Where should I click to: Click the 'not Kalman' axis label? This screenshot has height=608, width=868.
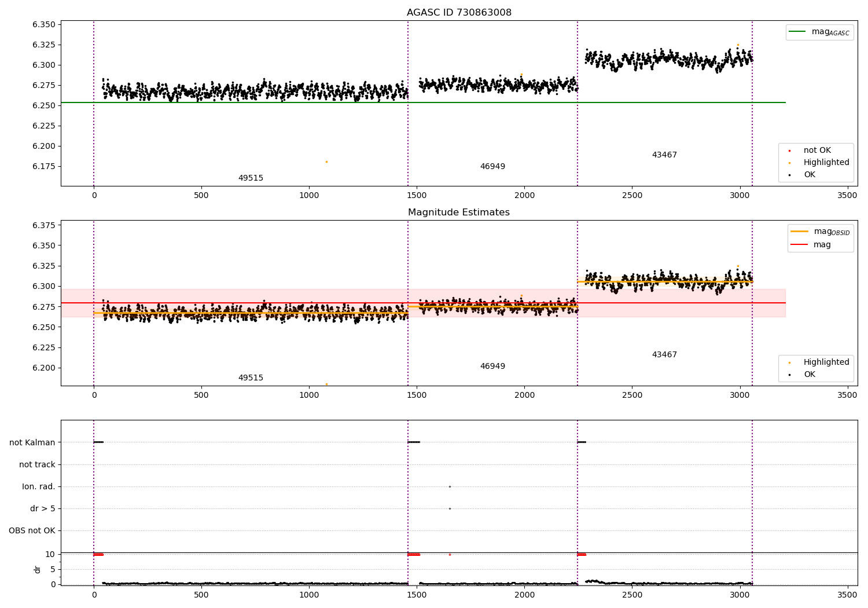point(32,442)
